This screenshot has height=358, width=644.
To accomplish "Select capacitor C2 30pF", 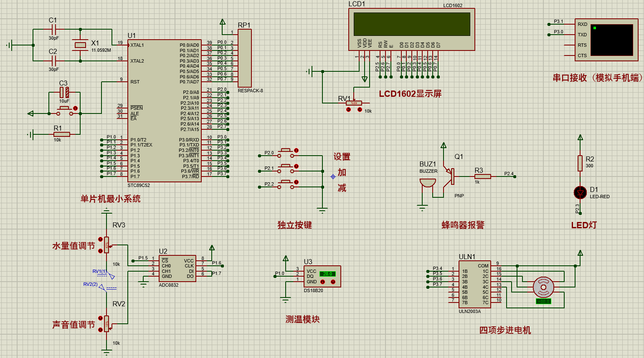I will click(53, 61).
